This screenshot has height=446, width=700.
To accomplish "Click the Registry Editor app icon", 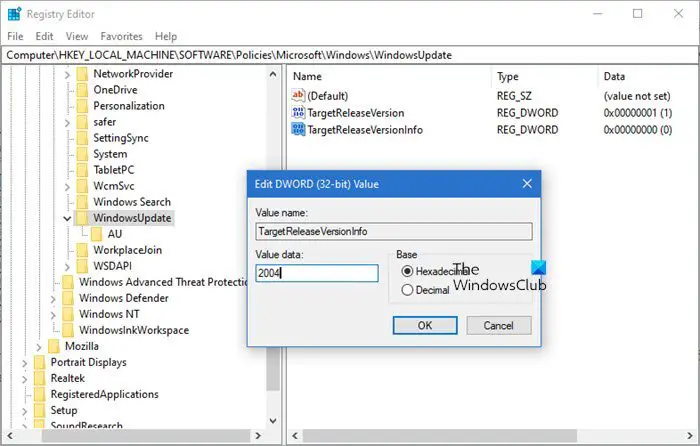I will tap(14, 14).
